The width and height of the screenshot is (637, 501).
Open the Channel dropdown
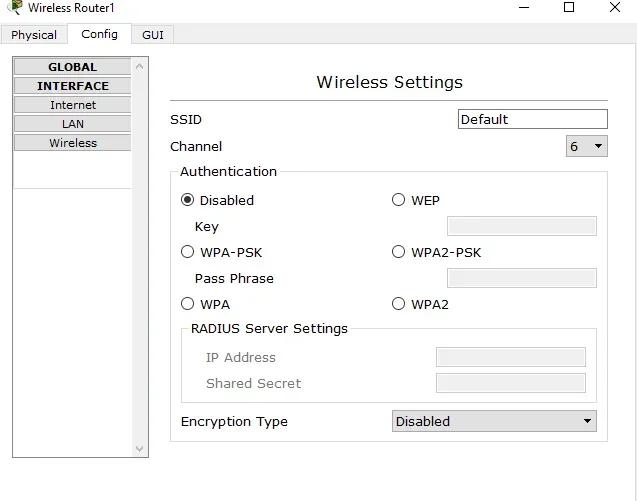[x=587, y=146]
